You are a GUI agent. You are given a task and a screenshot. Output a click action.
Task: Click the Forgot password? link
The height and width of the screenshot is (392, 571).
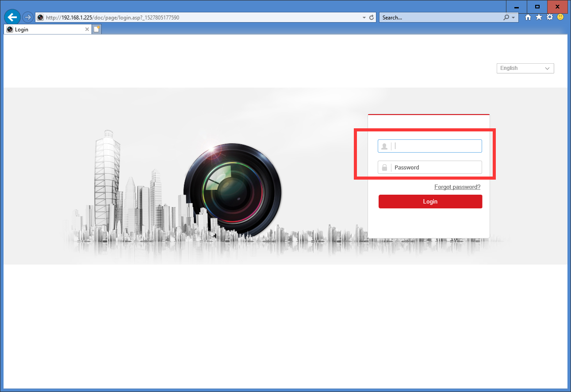click(x=457, y=187)
